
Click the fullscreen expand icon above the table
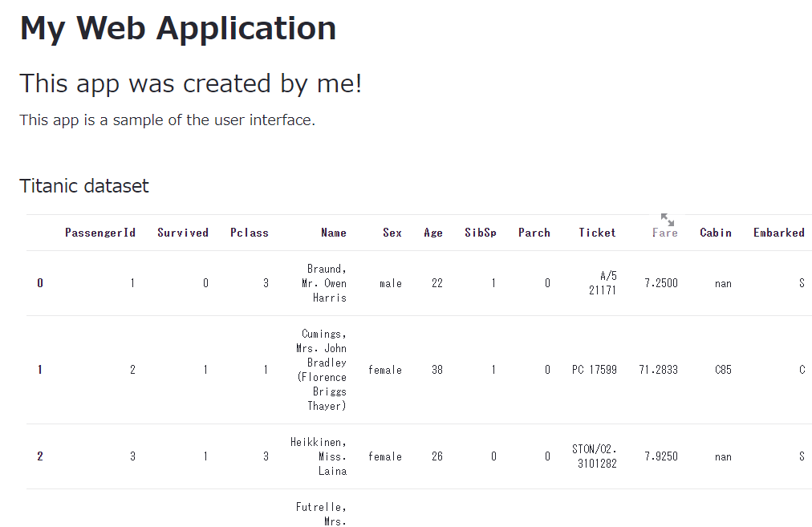click(x=668, y=220)
